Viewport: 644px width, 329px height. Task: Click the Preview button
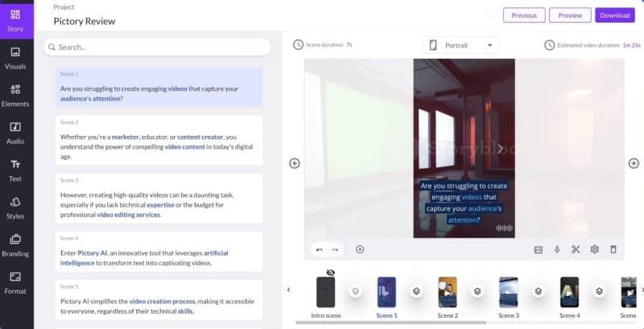(x=570, y=15)
